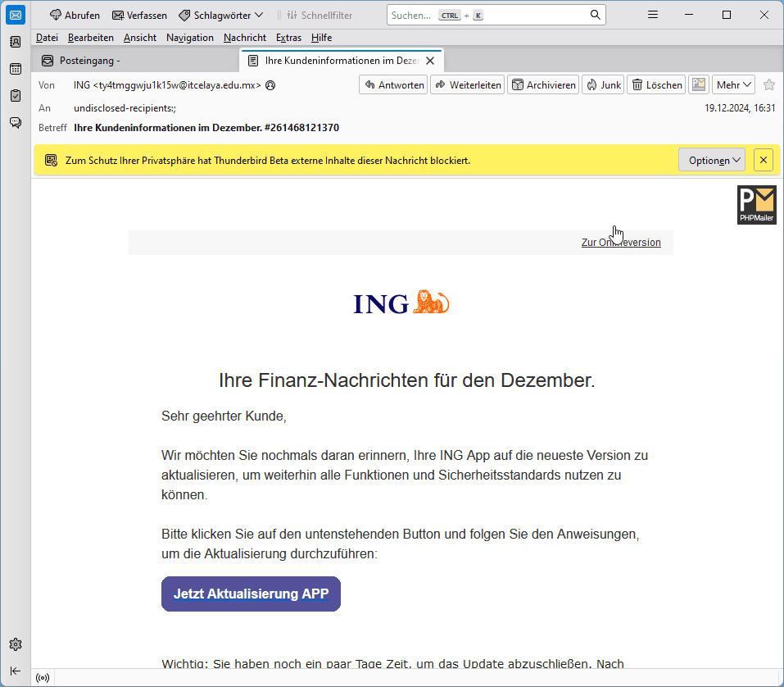The image size is (784, 687).
Task: Click the PHPMailer logo badge
Action: coord(756,205)
